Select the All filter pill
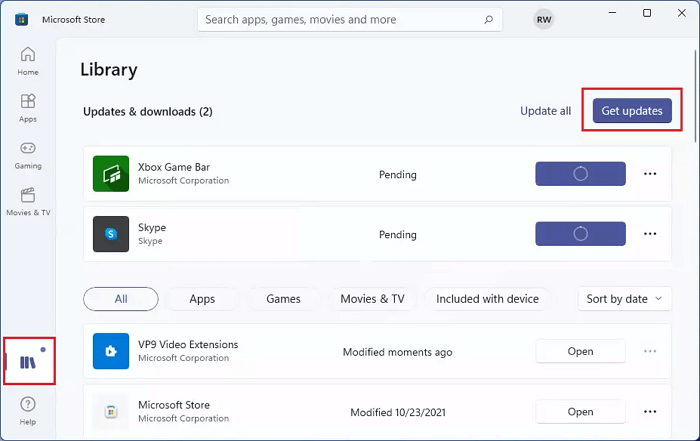This screenshot has height=441, width=700. click(121, 298)
